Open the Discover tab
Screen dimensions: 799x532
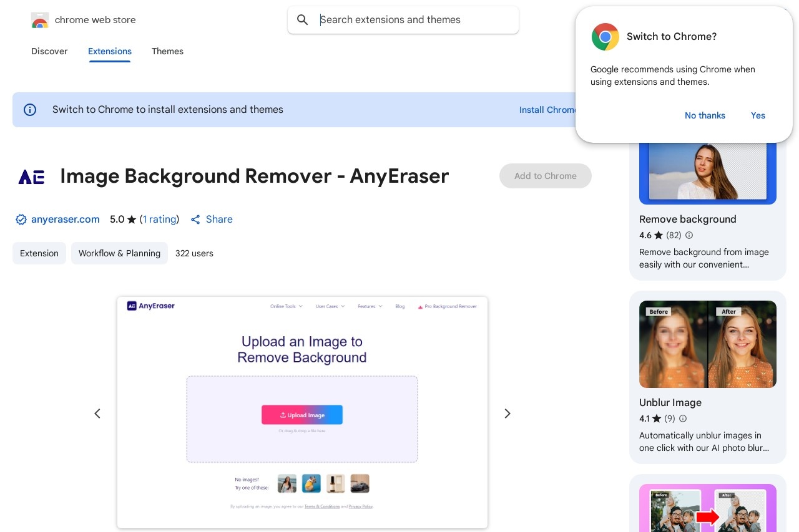point(49,51)
